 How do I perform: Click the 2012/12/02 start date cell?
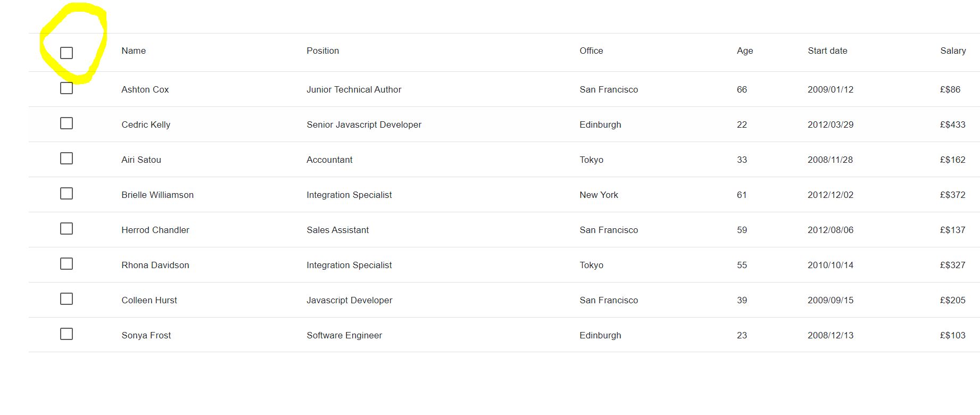830,195
